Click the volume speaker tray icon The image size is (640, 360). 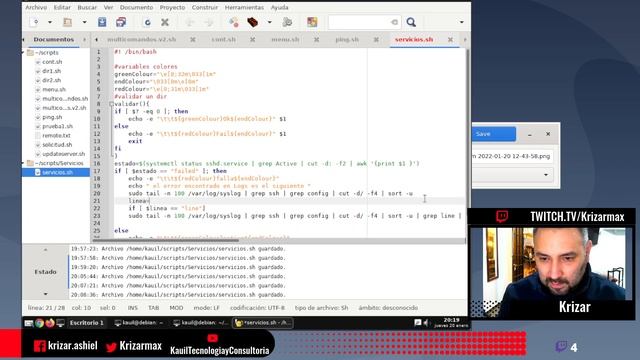point(426,323)
